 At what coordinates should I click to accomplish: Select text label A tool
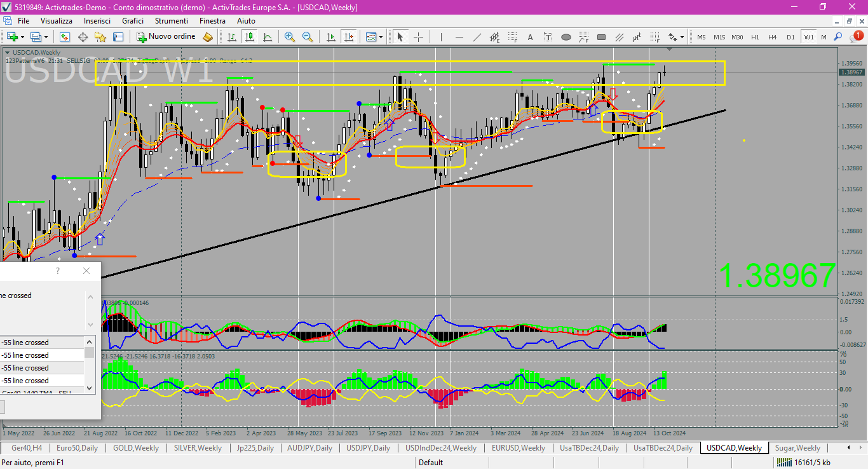(531, 37)
